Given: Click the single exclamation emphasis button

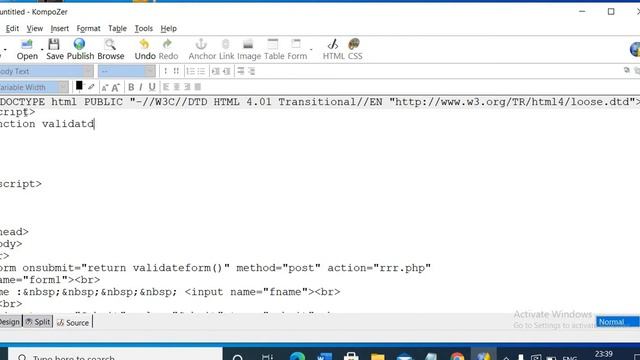Looking at the screenshot, I should tap(165, 71).
